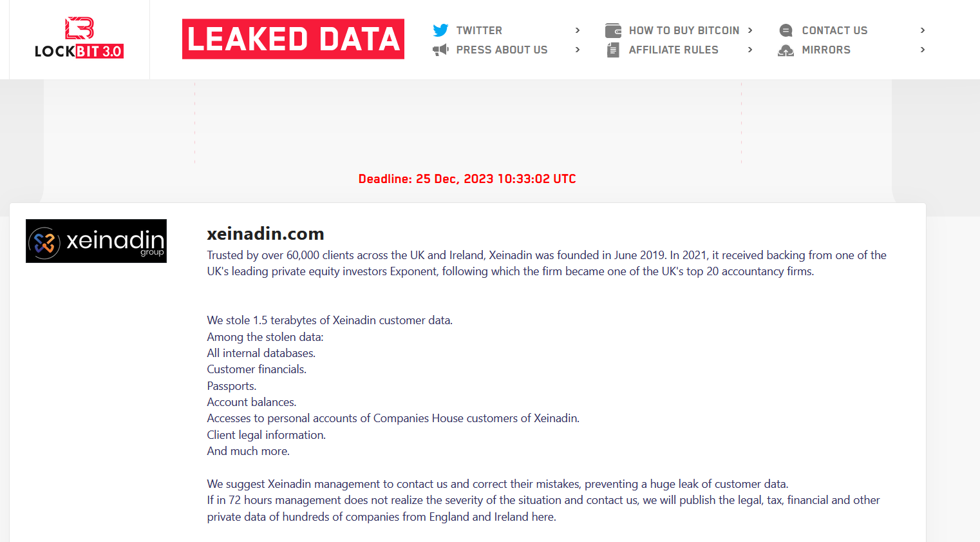Open the Affiliate Rules menu item
The image size is (980, 542).
tap(674, 50)
